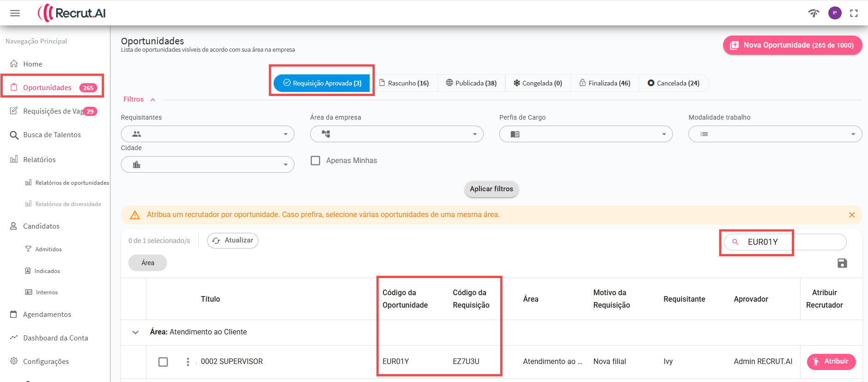Screen dimensions: 868x382
Task: Open the Requisitantes dropdown
Action: pos(207,134)
